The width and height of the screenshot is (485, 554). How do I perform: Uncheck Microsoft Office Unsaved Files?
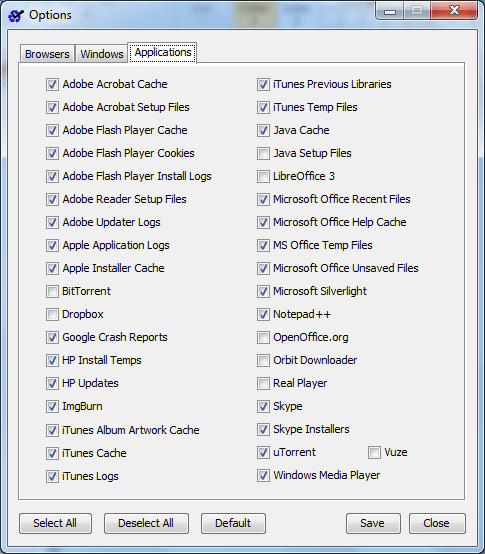pyautogui.click(x=263, y=269)
